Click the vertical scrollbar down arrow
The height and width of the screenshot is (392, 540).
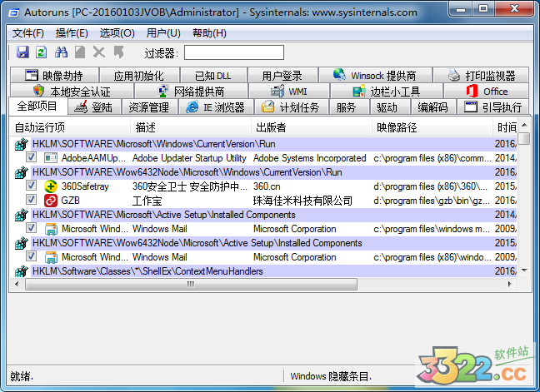524,270
